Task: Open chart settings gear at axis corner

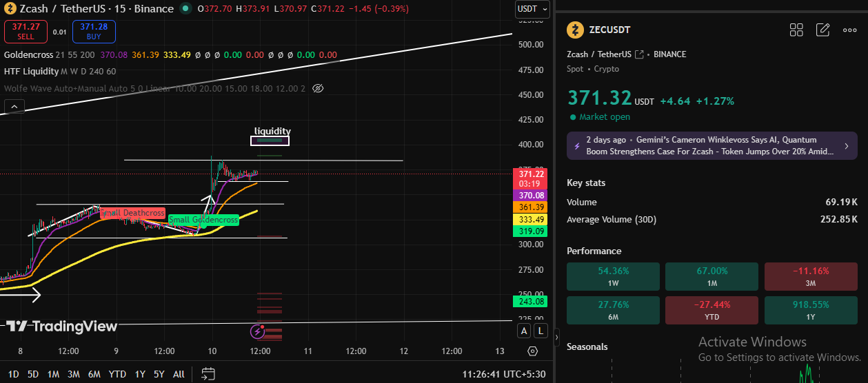Action: (x=532, y=351)
